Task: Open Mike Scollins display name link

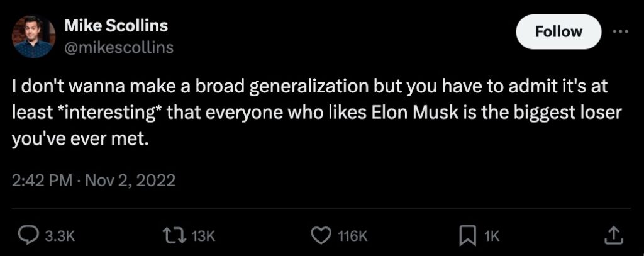Action: [x=116, y=27]
